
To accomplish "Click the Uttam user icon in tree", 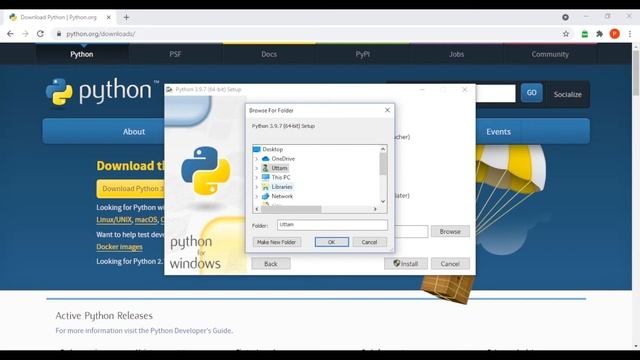I will click(265, 168).
